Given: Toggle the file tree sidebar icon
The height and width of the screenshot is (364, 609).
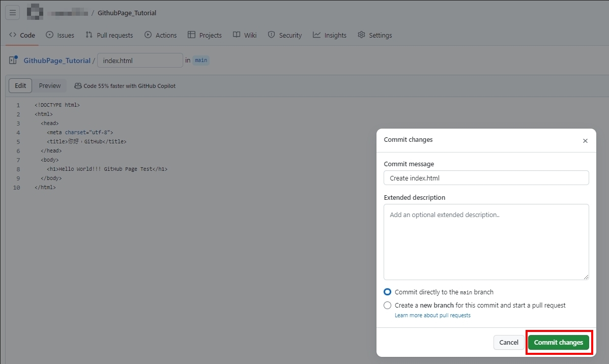Looking at the screenshot, I should (13, 60).
